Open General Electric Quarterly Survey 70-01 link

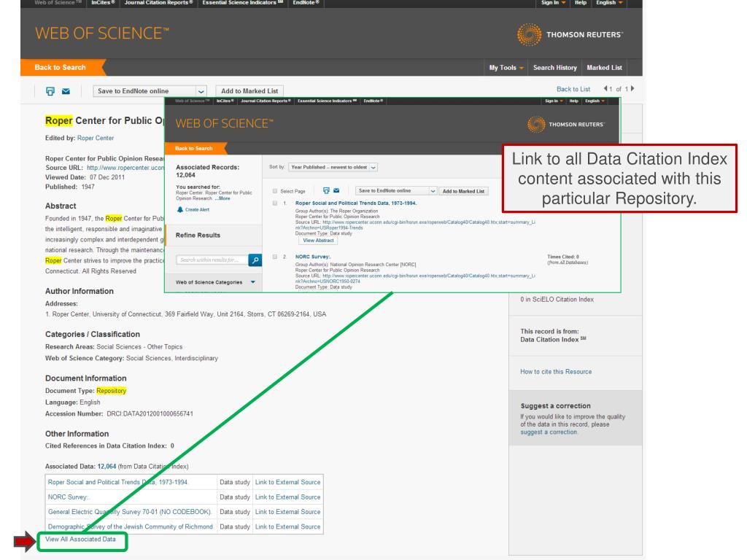click(x=129, y=511)
